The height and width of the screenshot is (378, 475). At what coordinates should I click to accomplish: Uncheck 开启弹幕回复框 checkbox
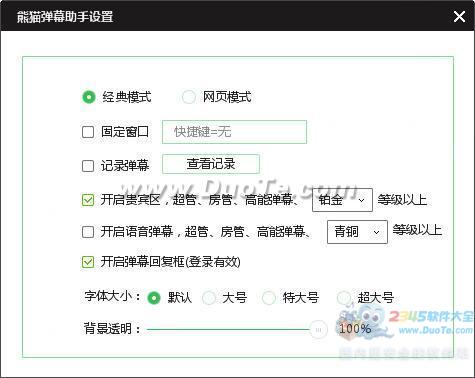(x=88, y=262)
